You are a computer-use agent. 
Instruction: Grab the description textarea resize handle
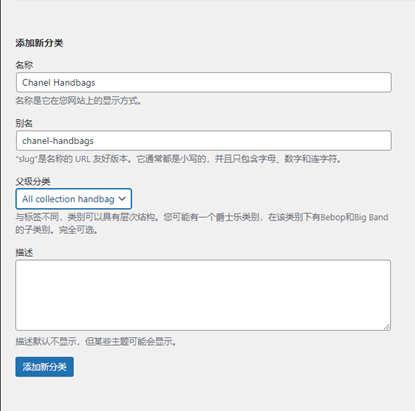click(387, 327)
